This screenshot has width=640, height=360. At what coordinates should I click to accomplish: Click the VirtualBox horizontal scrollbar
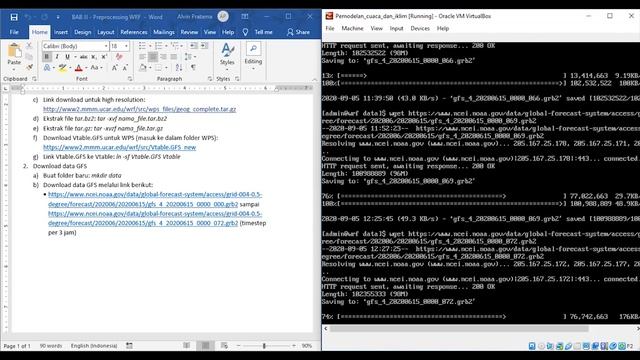pos(459,329)
